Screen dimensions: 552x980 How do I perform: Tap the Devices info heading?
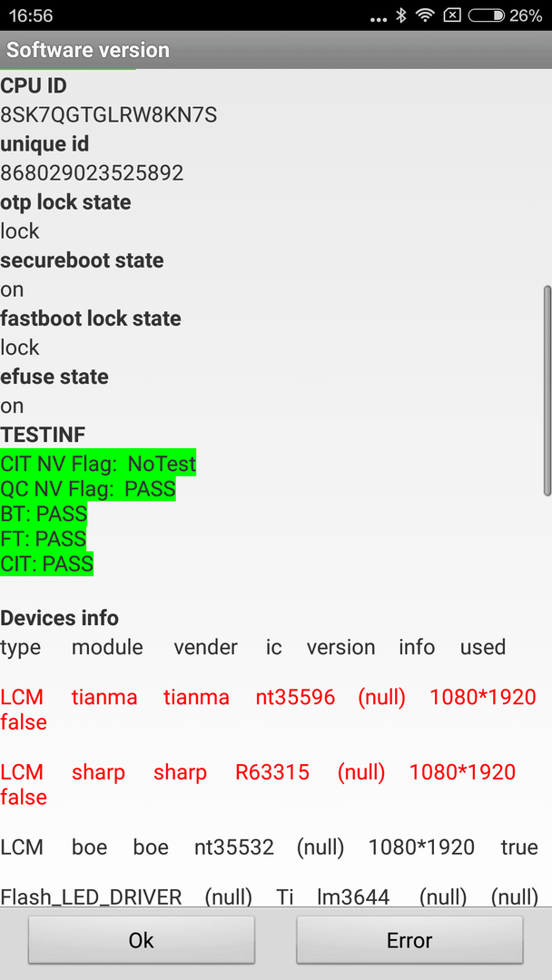[59, 618]
